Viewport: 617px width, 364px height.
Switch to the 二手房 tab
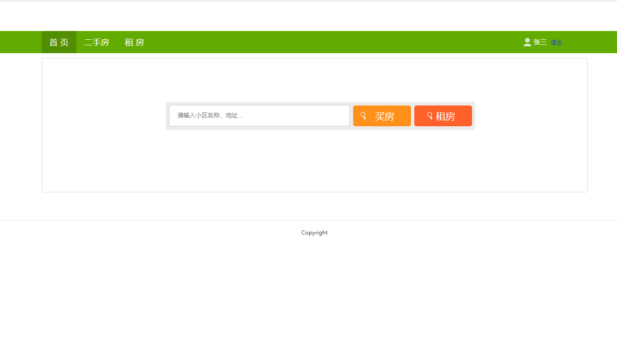tap(96, 42)
